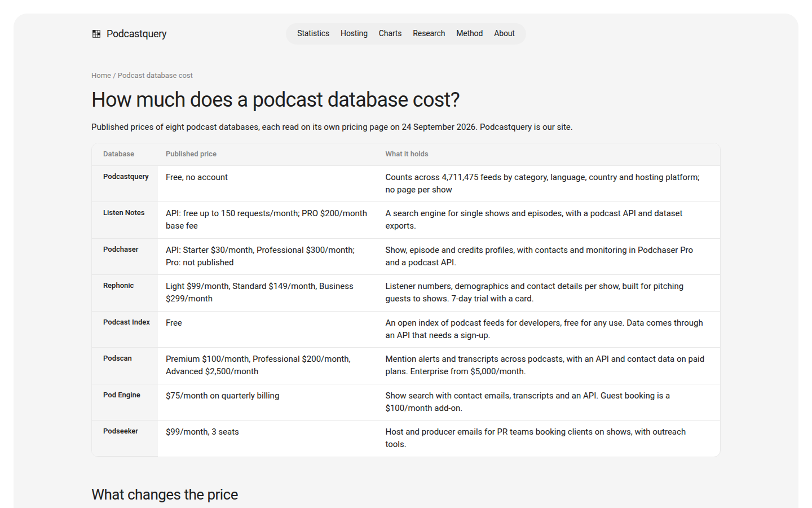This screenshot has width=812, height=508.
Task: Select the 'Pod Engine' row header
Action: (x=125, y=402)
